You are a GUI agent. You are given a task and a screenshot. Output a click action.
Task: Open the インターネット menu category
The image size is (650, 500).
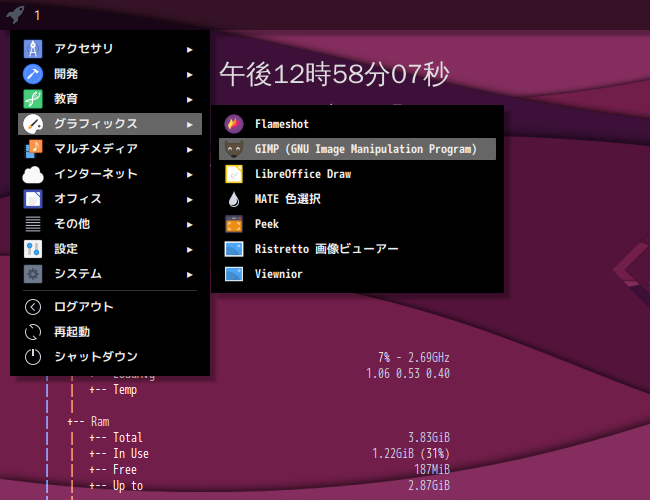pos(110,174)
